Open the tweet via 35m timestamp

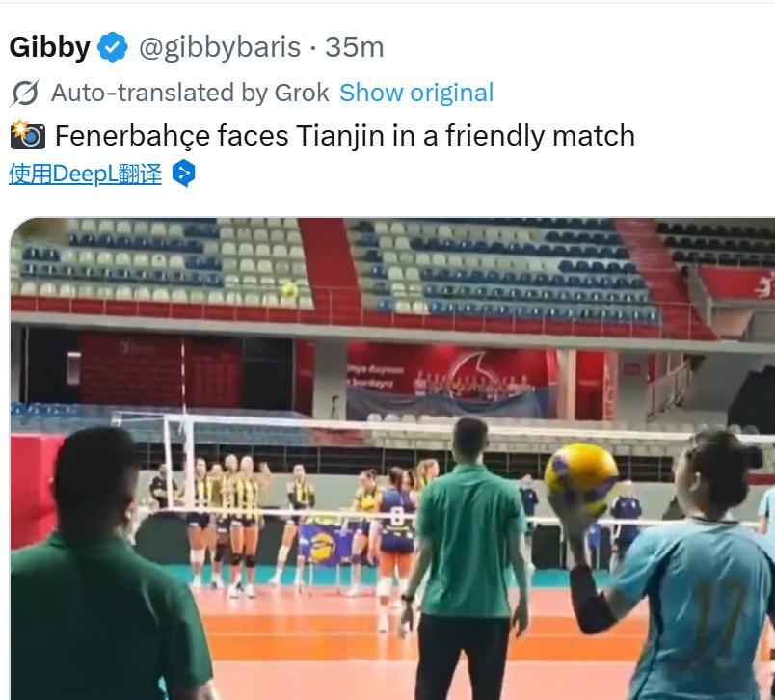tap(355, 47)
